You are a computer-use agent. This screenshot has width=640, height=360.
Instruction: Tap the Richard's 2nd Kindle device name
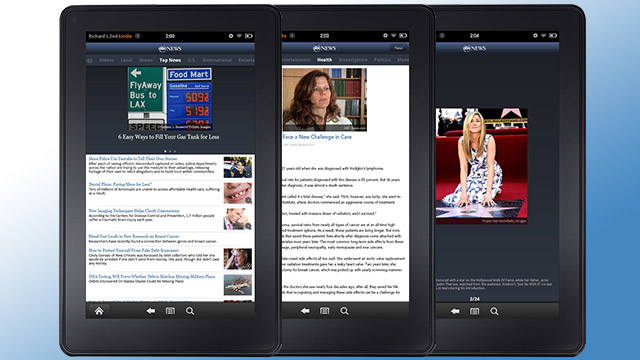click(110, 36)
